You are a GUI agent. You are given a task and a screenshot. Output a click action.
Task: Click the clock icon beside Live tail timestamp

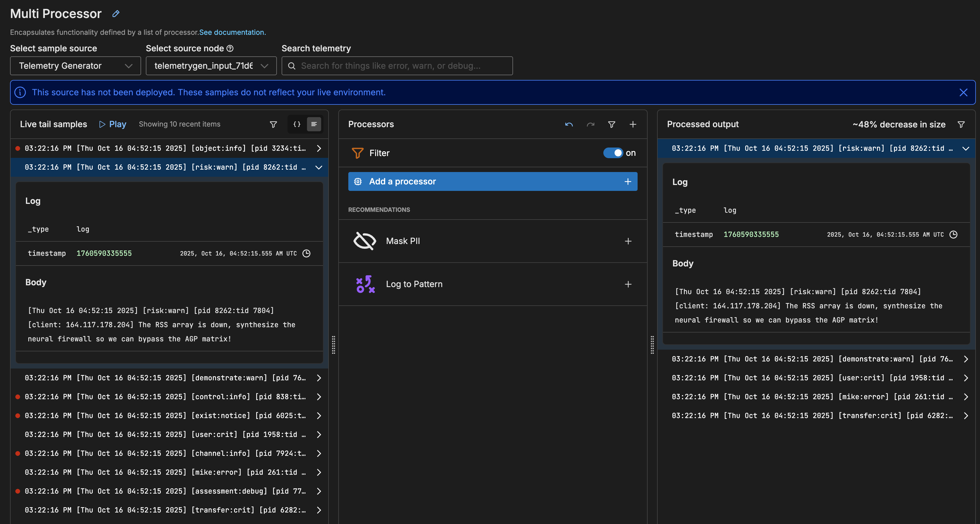coord(306,253)
